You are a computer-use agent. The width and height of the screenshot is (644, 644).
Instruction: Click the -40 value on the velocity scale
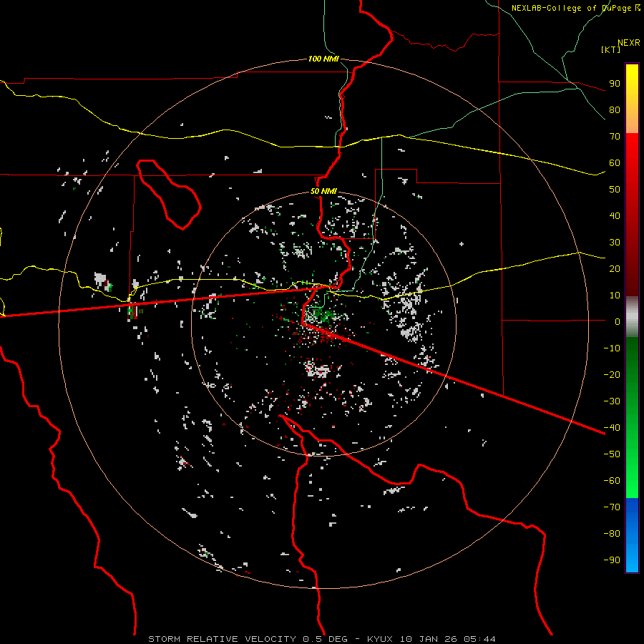click(x=612, y=428)
